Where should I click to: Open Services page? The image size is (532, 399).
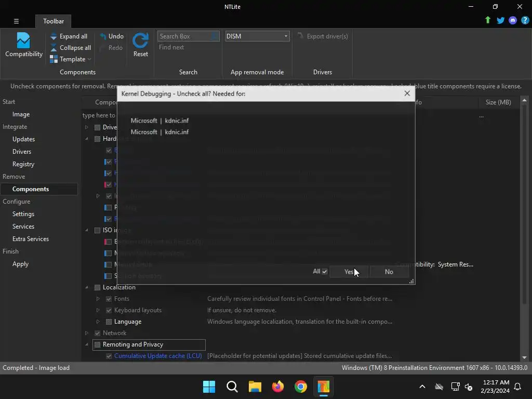pos(23,227)
